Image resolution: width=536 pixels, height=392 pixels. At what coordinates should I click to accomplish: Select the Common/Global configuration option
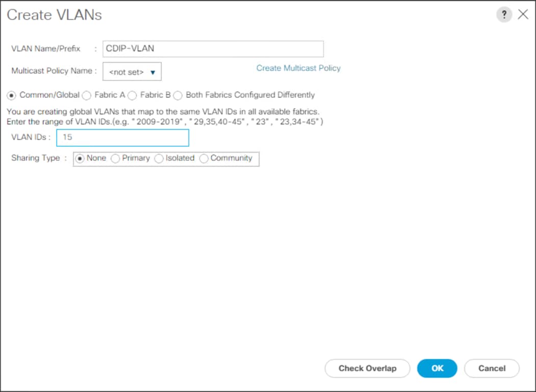pyautogui.click(x=12, y=95)
